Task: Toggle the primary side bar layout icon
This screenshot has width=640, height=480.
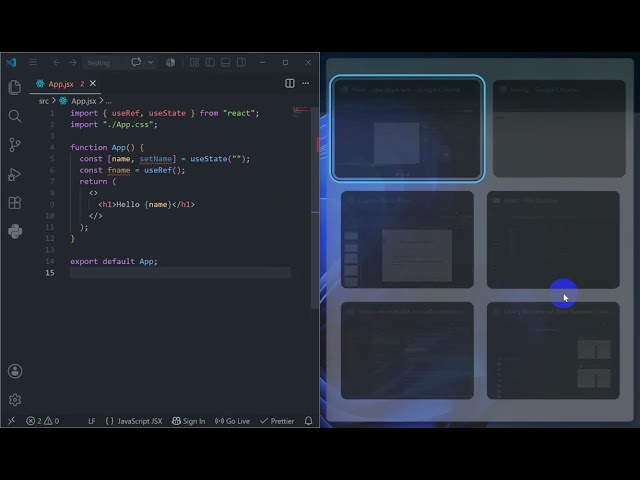Action: point(210,62)
